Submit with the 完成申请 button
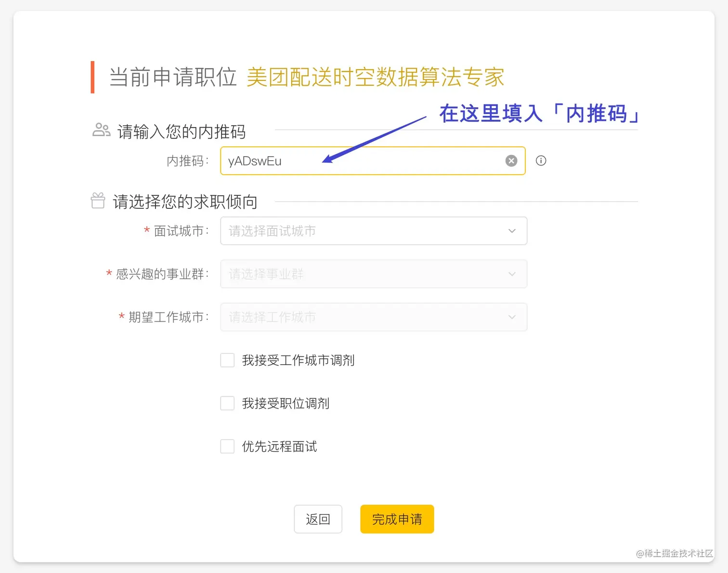 click(x=397, y=519)
